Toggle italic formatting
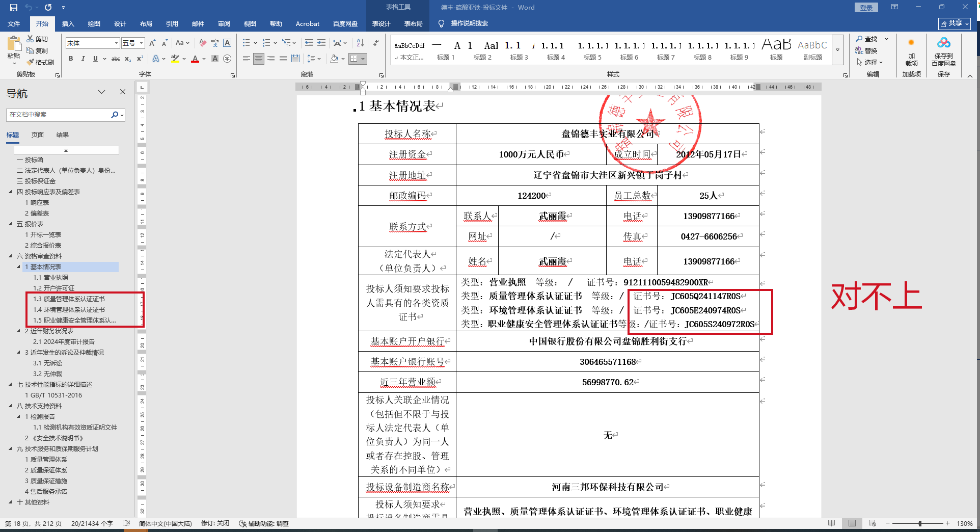This screenshot has height=532, width=980. (83, 59)
